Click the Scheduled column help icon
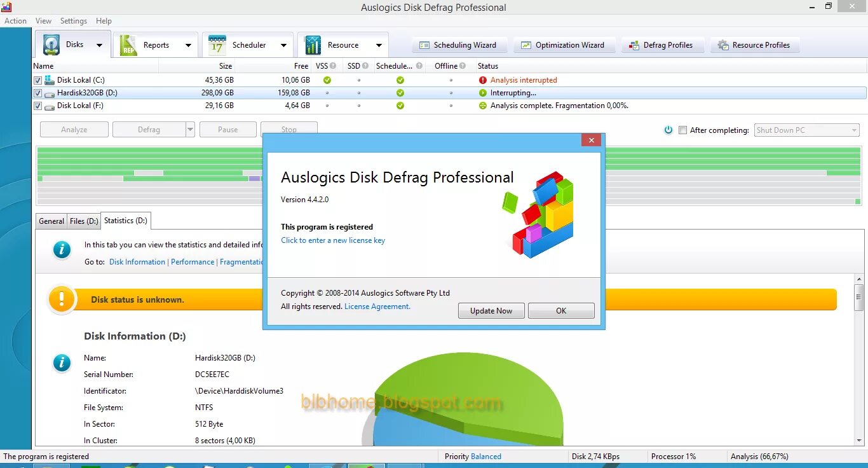This screenshot has height=468, width=868. [x=418, y=65]
